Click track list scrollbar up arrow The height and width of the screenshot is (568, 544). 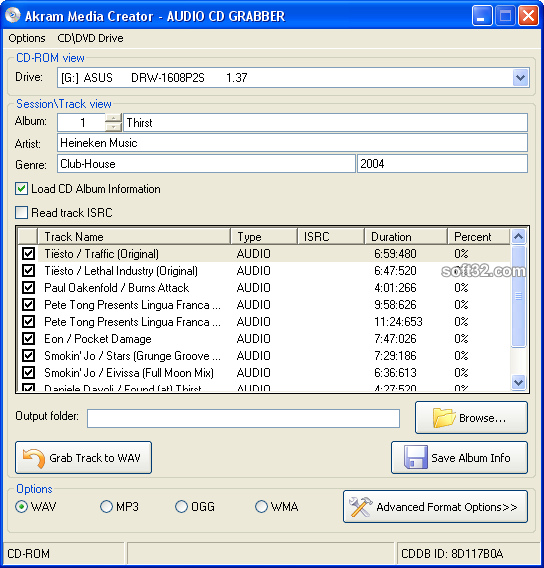(x=518, y=237)
